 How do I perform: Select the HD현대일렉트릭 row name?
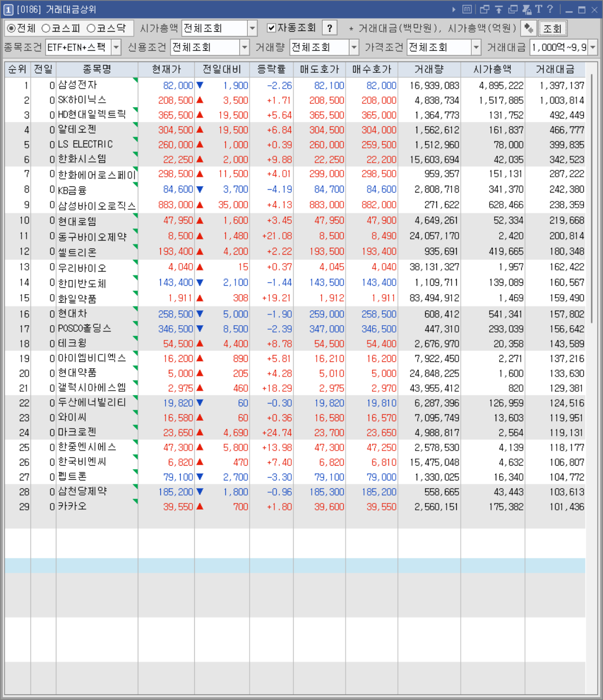coord(91,115)
